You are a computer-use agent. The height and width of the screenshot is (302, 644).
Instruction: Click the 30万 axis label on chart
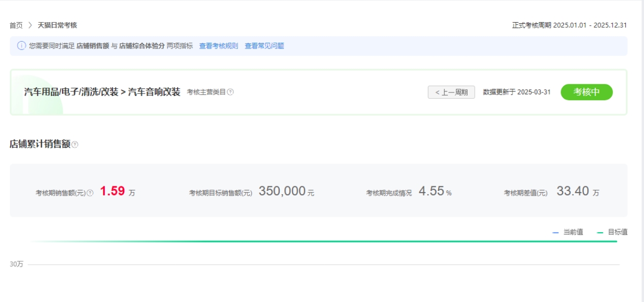coord(17,264)
